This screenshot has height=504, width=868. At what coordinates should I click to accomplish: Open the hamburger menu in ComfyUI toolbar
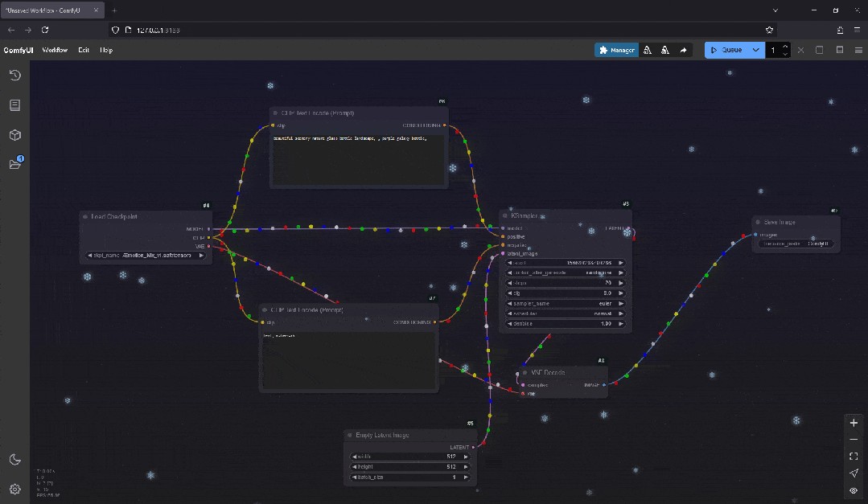pos(858,50)
